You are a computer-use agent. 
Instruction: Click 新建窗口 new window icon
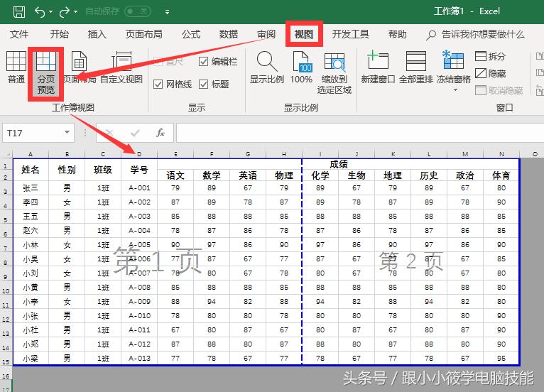click(378, 67)
